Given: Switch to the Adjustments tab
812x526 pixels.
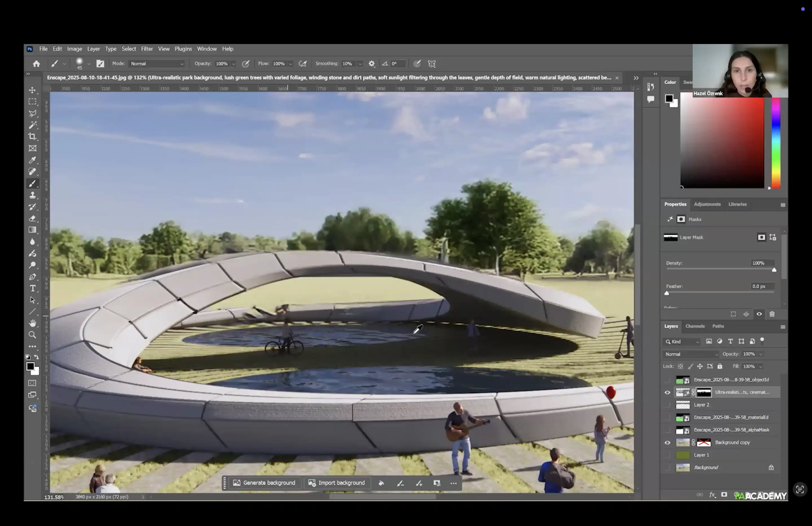Looking at the screenshot, I should tap(707, 204).
